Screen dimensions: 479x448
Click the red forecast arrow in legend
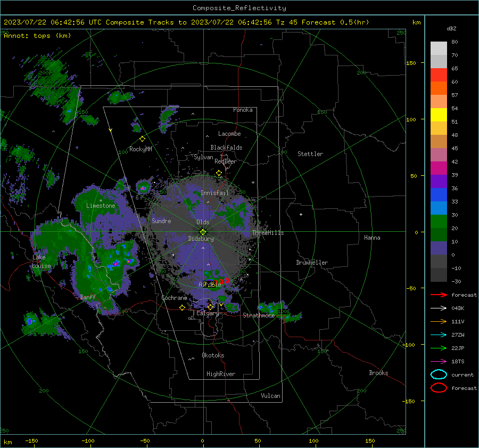click(439, 295)
